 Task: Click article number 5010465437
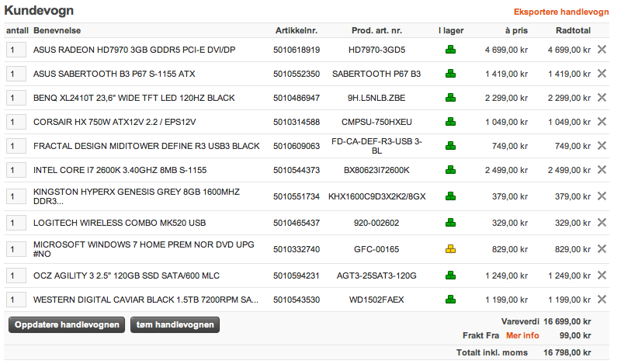[297, 223]
